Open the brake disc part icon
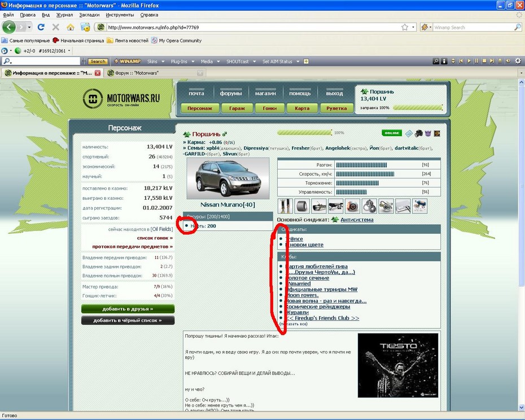 tap(352, 206)
